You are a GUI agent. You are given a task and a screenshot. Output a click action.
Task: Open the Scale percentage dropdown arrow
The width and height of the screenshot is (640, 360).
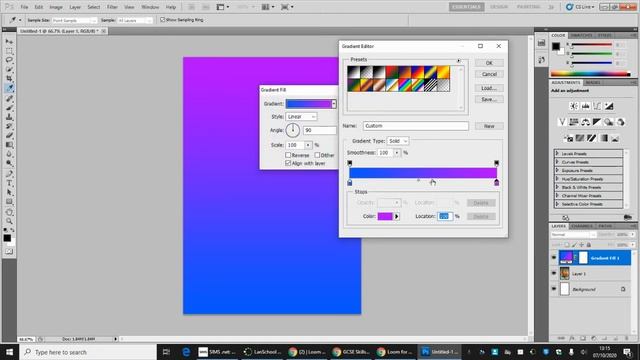pos(308,145)
